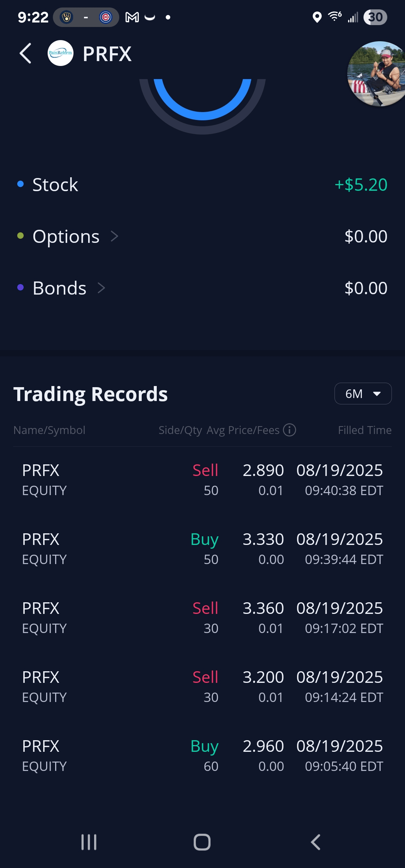Tap the back arrow beside PRFX

click(25, 54)
